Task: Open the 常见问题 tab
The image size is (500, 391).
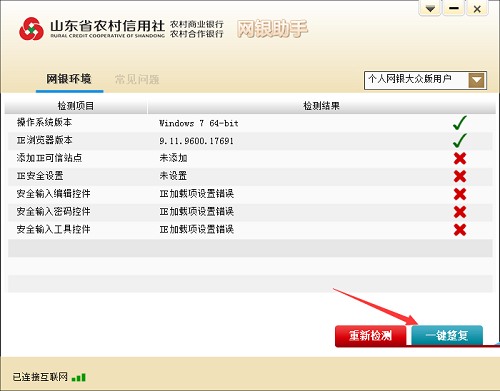Action: [x=137, y=80]
